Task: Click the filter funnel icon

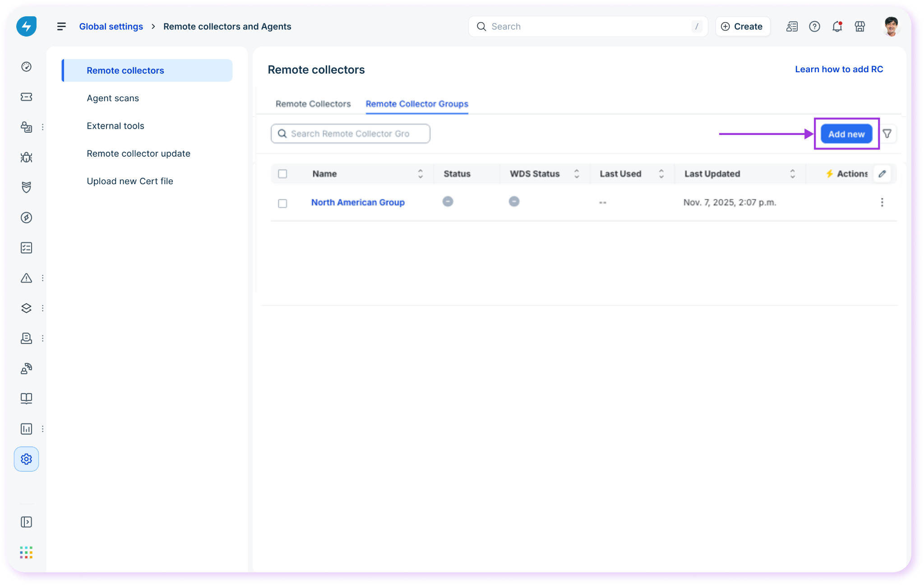Action: [887, 134]
